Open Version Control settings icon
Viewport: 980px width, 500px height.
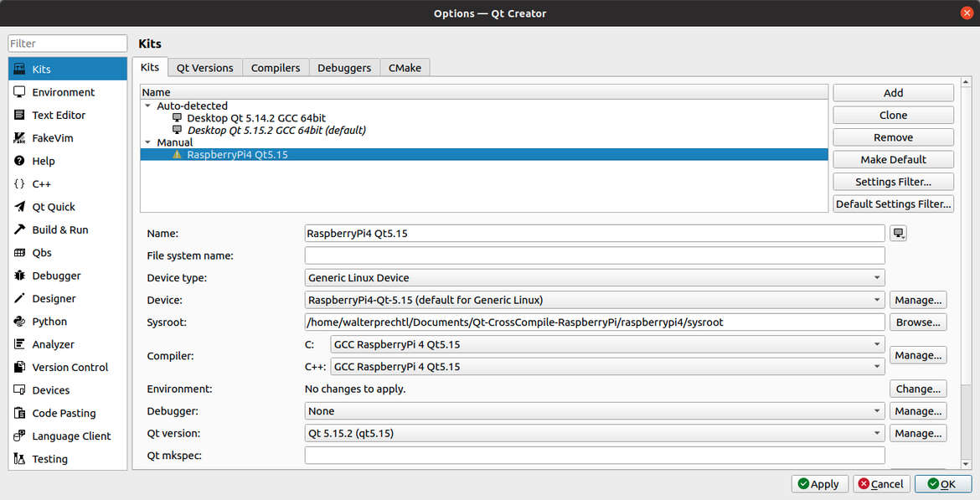[x=19, y=367]
